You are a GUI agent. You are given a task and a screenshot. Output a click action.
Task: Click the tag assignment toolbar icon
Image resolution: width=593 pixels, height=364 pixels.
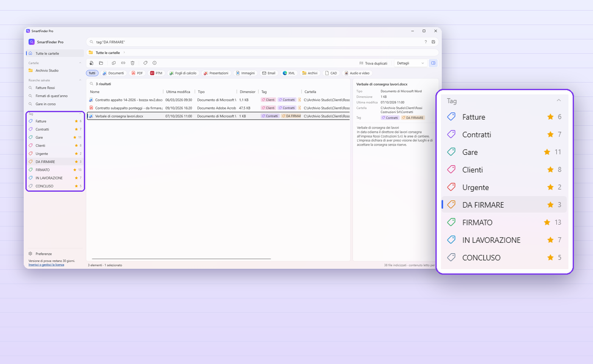[x=145, y=63]
